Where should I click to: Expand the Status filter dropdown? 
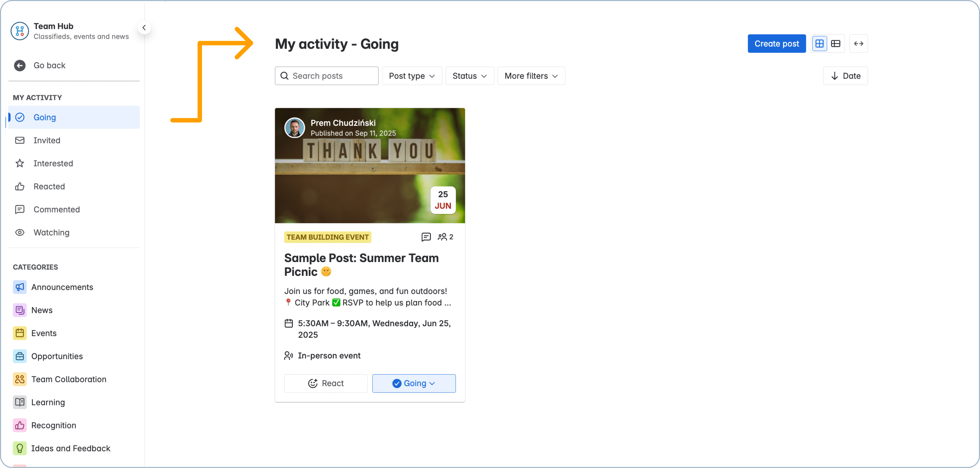click(x=469, y=76)
